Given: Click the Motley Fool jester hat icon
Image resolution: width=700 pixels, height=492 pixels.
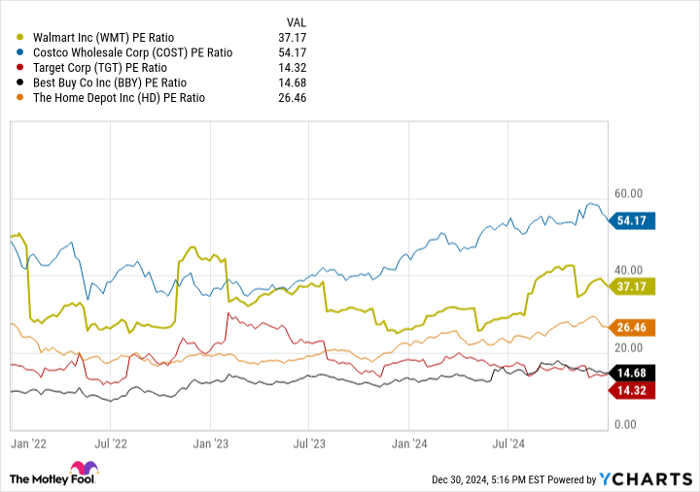Looking at the screenshot, I should pos(79,472).
